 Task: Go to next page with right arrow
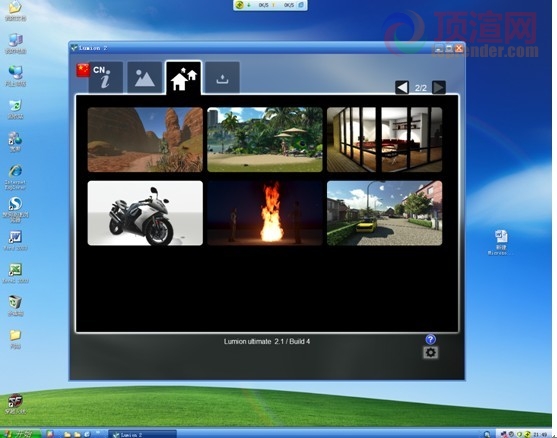(x=439, y=87)
